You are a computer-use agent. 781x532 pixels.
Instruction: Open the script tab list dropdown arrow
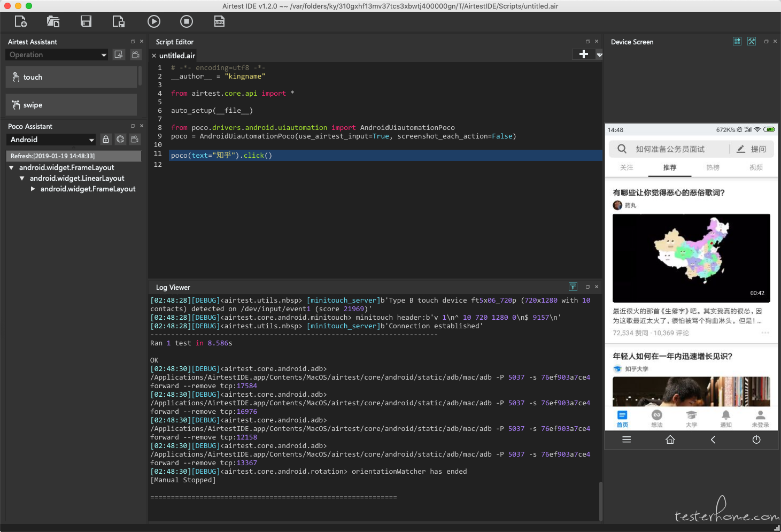599,55
